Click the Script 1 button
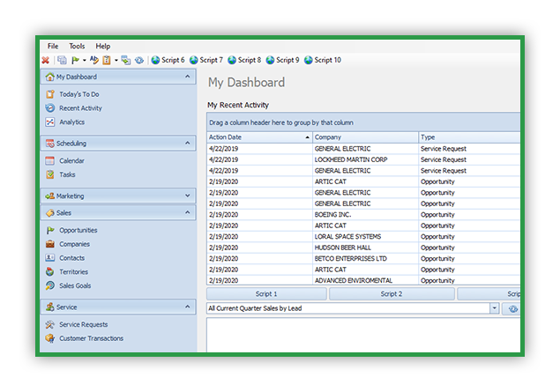 click(x=266, y=294)
